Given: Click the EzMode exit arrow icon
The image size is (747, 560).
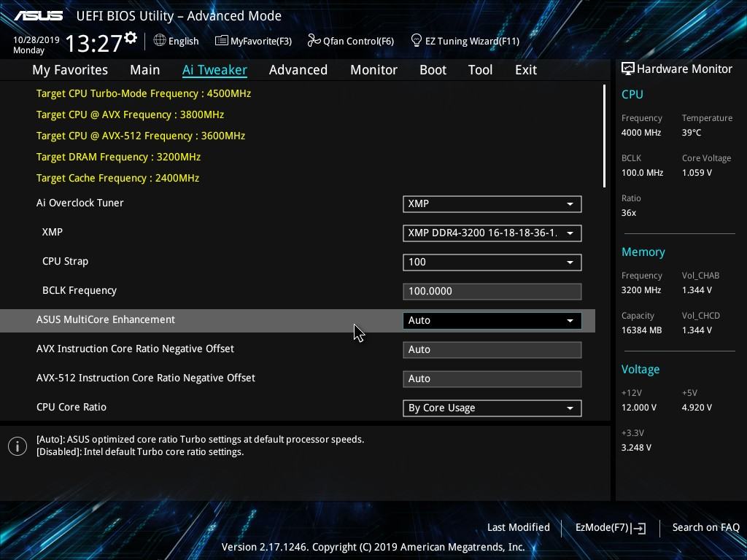Looking at the screenshot, I should click(639, 528).
